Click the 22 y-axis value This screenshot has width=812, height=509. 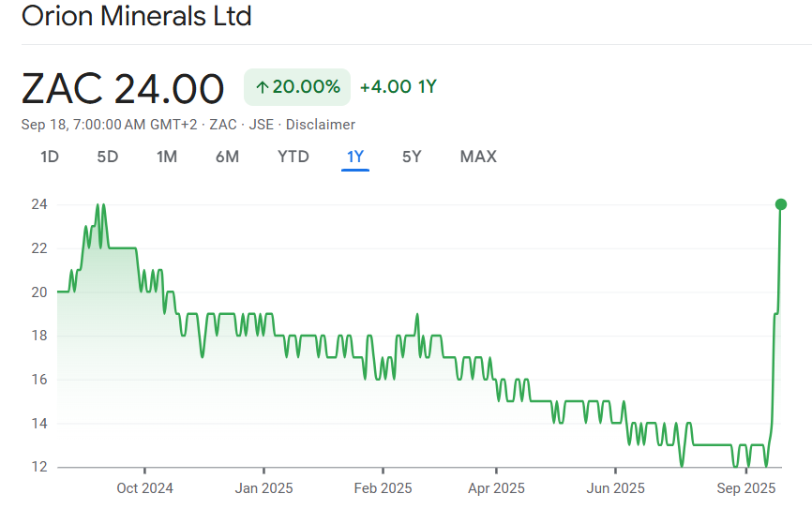pyautogui.click(x=39, y=248)
